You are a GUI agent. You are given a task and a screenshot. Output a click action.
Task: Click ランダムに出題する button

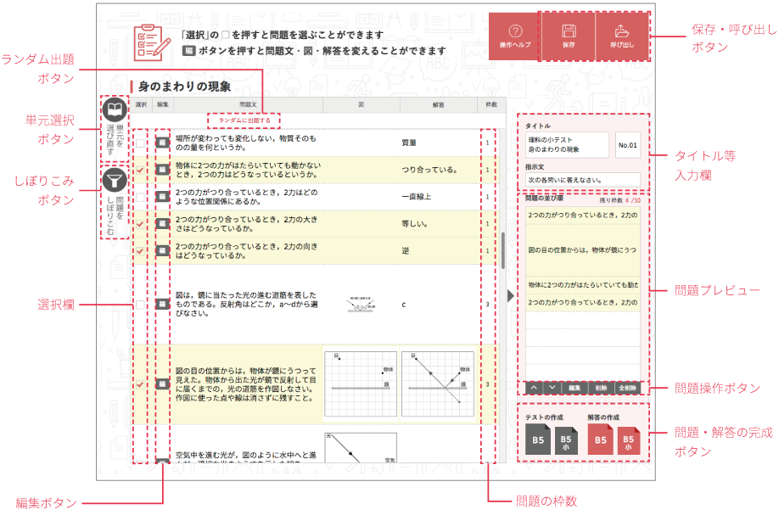click(244, 120)
